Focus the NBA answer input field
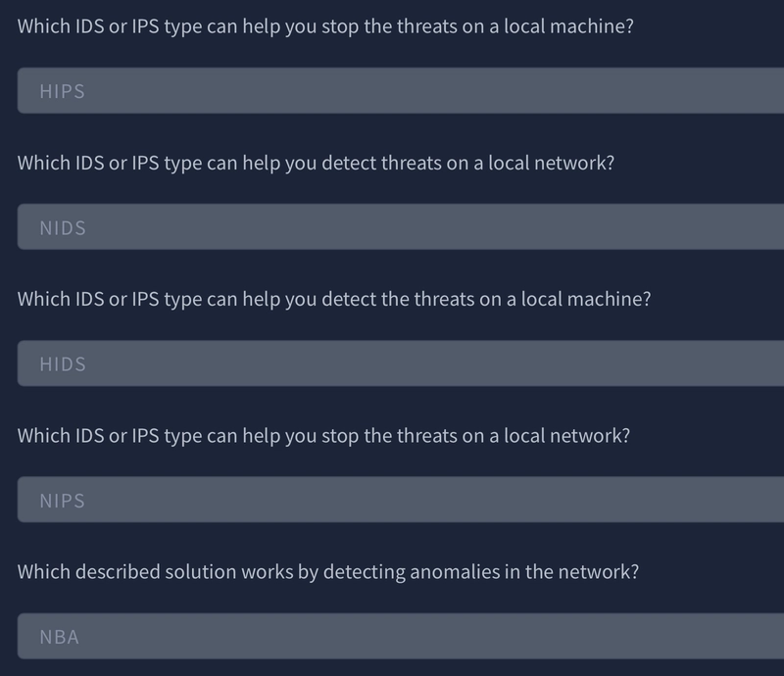Image resolution: width=784 pixels, height=676 pixels. [x=401, y=636]
